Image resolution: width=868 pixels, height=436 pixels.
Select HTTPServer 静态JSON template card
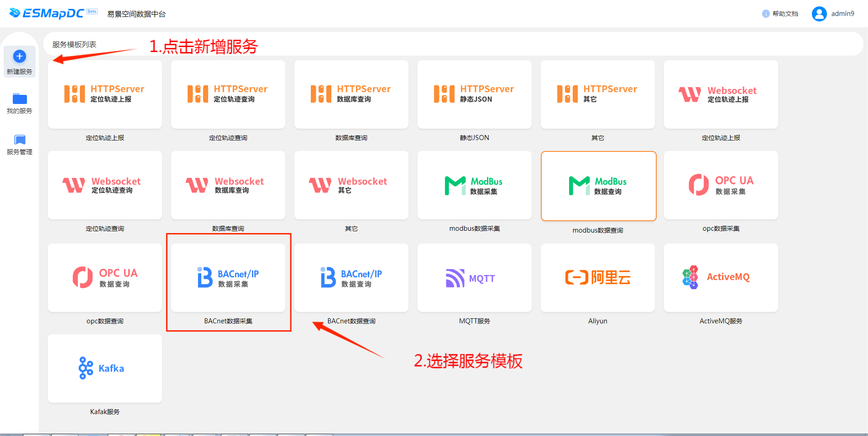coord(475,94)
